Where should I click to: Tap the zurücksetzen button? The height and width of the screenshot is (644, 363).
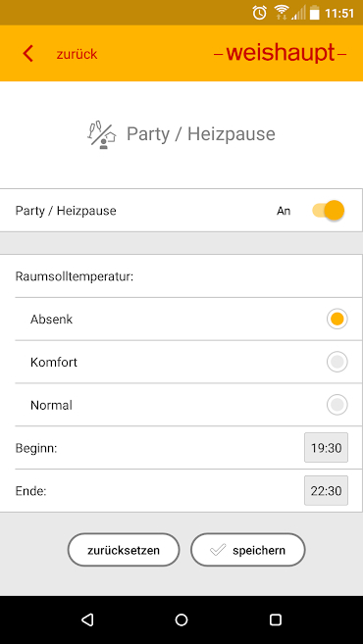pyautogui.click(x=124, y=550)
